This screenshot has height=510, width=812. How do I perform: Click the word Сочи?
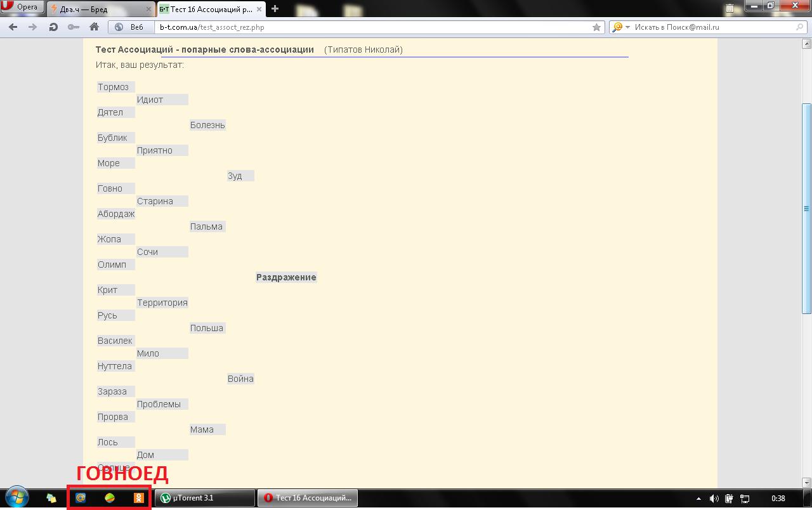point(147,252)
